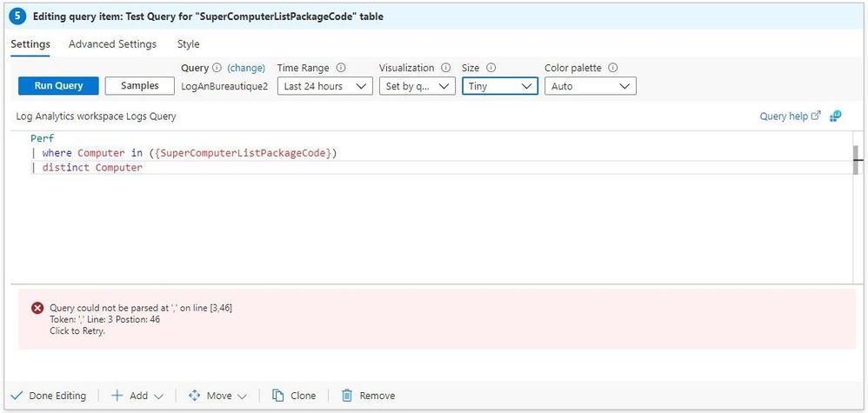The image size is (868, 413).
Task: Open the Query help link
Action: click(790, 117)
